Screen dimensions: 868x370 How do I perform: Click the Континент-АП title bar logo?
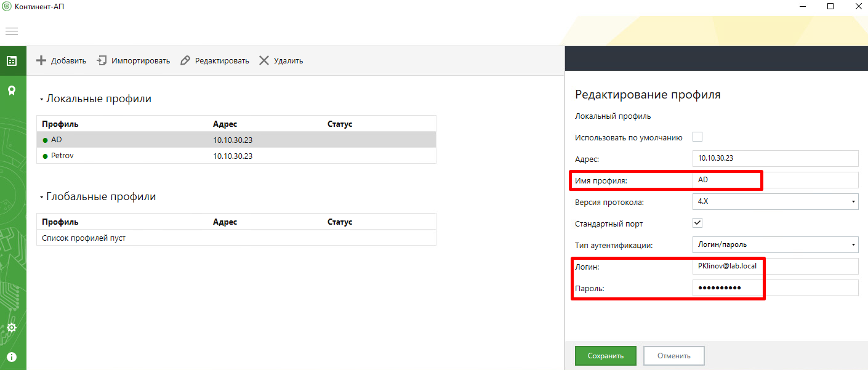coord(7,6)
